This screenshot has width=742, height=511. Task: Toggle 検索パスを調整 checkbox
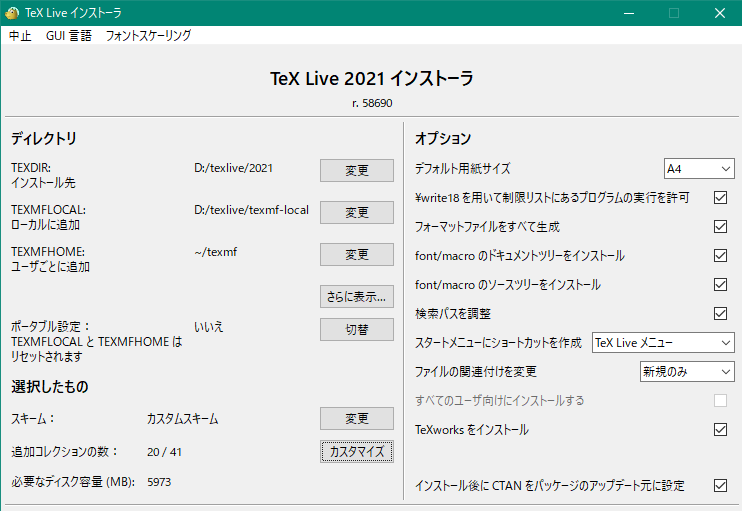720,313
